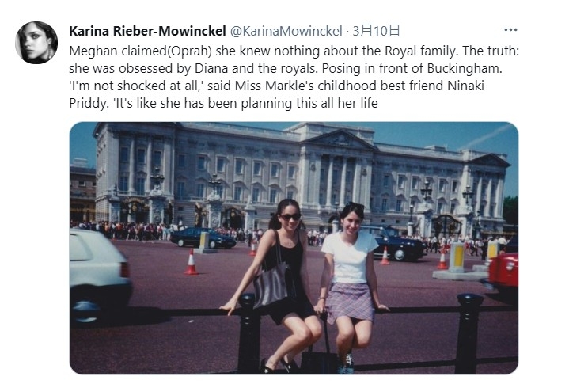Open the Buckingham Palace photo attachment
The height and width of the screenshot is (384, 588).
(x=294, y=248)
